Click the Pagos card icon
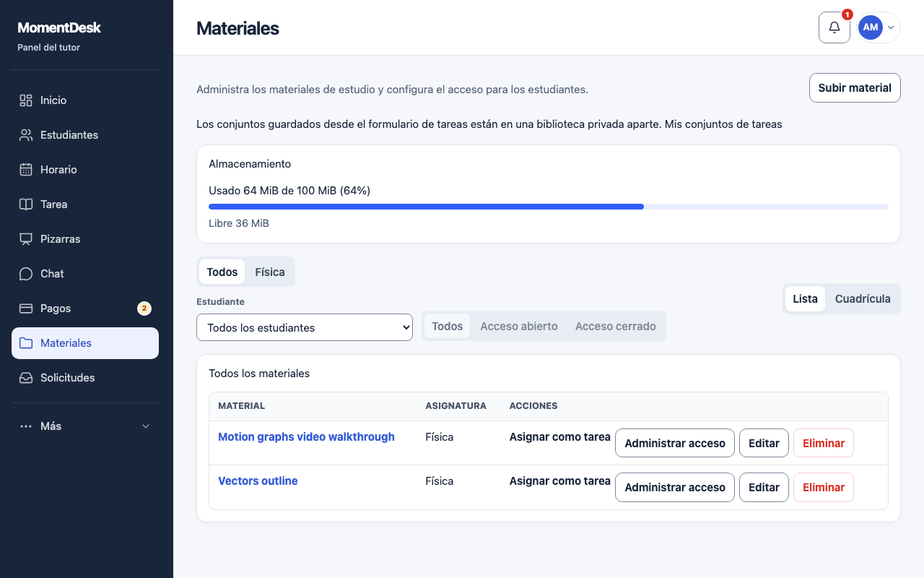 pos(26,309)
